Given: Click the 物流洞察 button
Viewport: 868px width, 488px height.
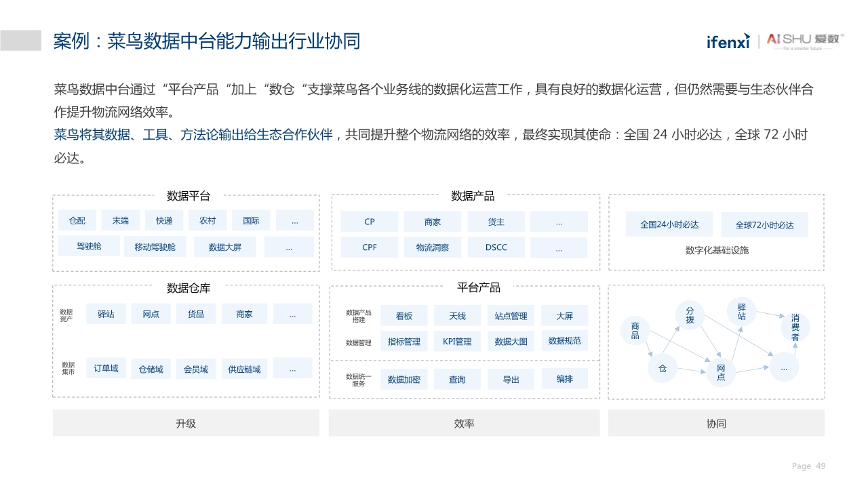Looking at the screenshot, I should 433,247.
